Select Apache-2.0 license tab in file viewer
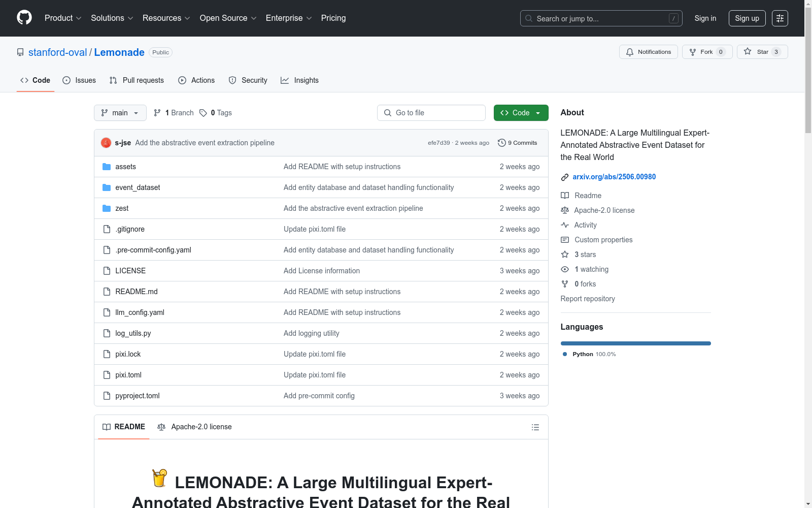The width and height of the screenshot is (812, 508). click(194, 427)
